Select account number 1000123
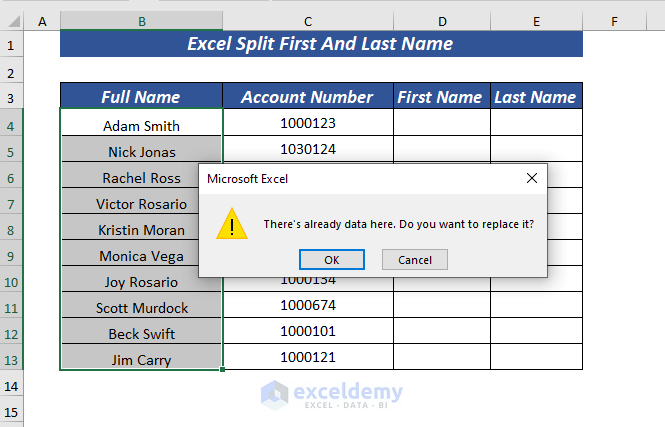The height and width of the screenshot is (427, 665). click(x=308, y=123)
